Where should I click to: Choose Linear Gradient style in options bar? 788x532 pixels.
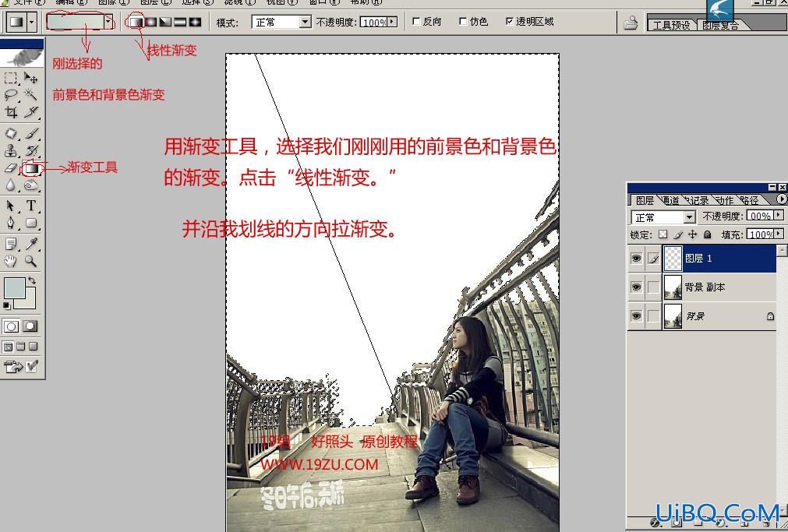pos(136,22)
